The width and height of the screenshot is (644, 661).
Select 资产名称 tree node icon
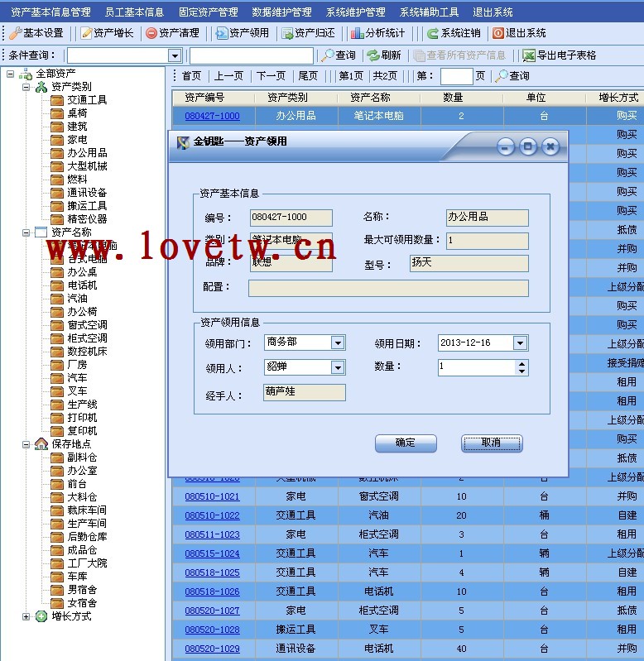coord(41,232)
